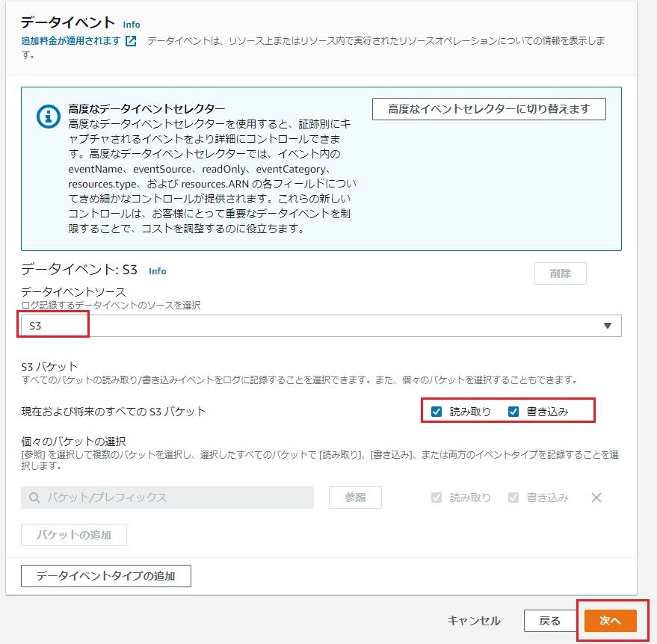Open the external link icon beside 追加料金が適用されます
657x644 pixels.
(x=131, y=41)
